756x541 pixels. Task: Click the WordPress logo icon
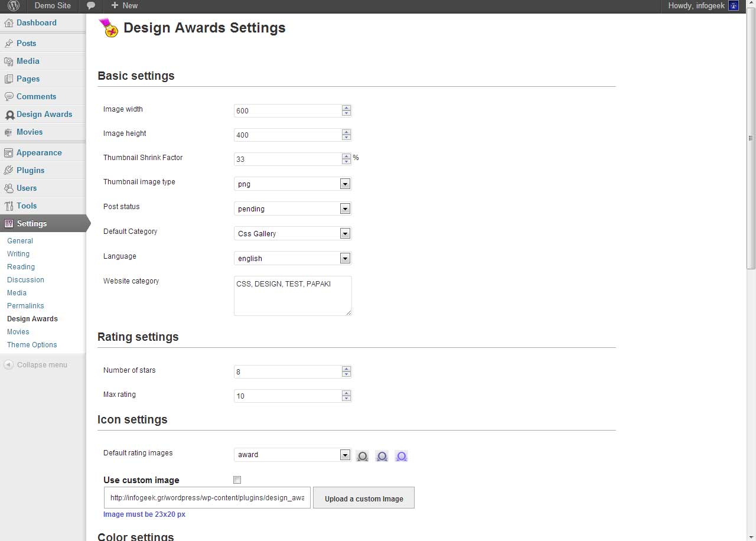14,6
